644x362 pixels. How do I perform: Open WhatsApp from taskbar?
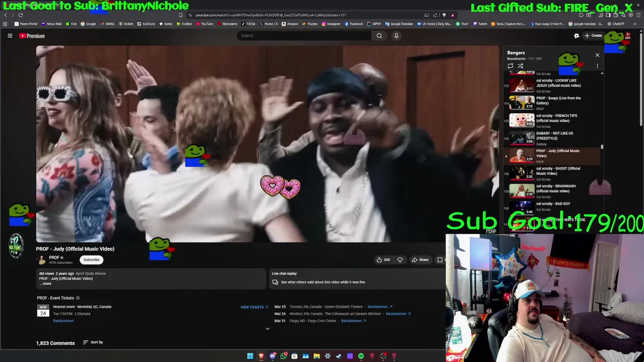(283, 356)
